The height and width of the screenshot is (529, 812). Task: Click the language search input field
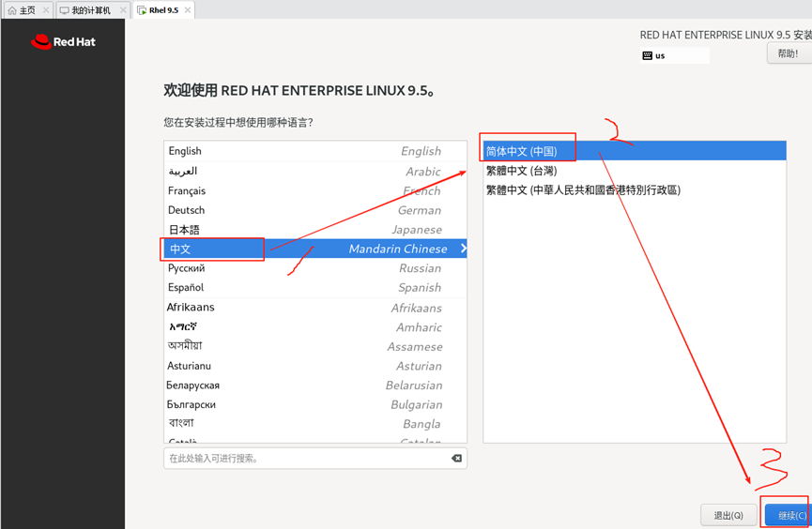point(314,458)
